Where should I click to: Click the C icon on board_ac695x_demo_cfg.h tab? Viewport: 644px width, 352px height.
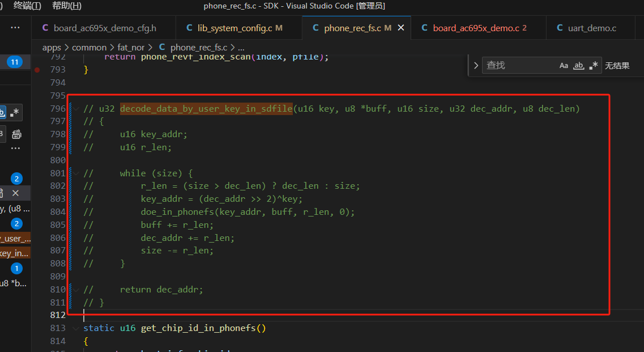pos(45,28)
